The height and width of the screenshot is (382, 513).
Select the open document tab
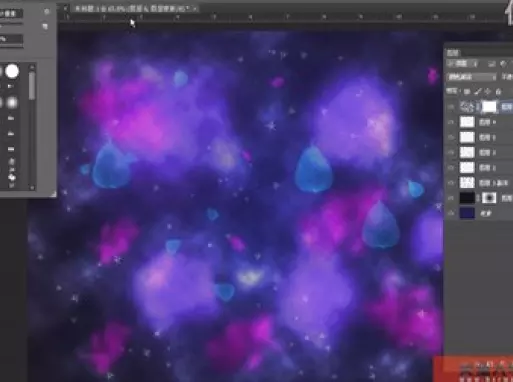click(x=134, y=8)
